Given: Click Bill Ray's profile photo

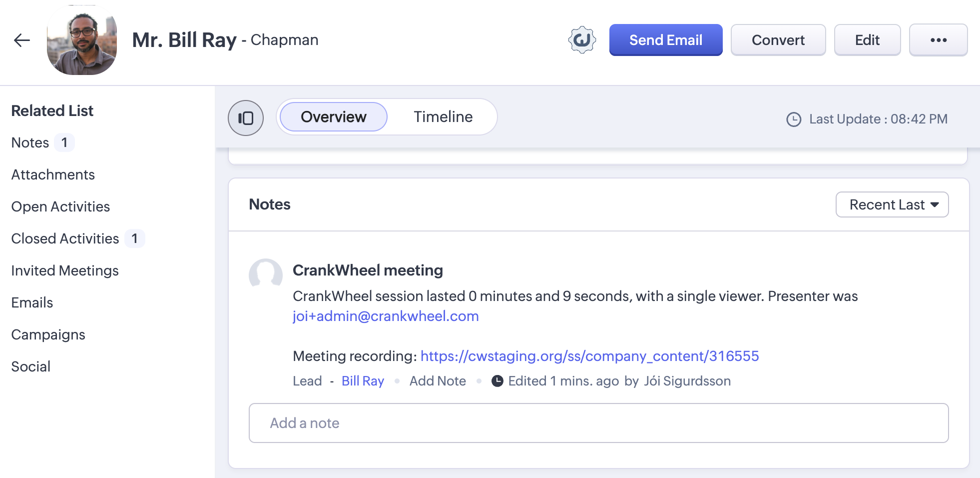Looking at the screenshot, I should click(82, 41).
